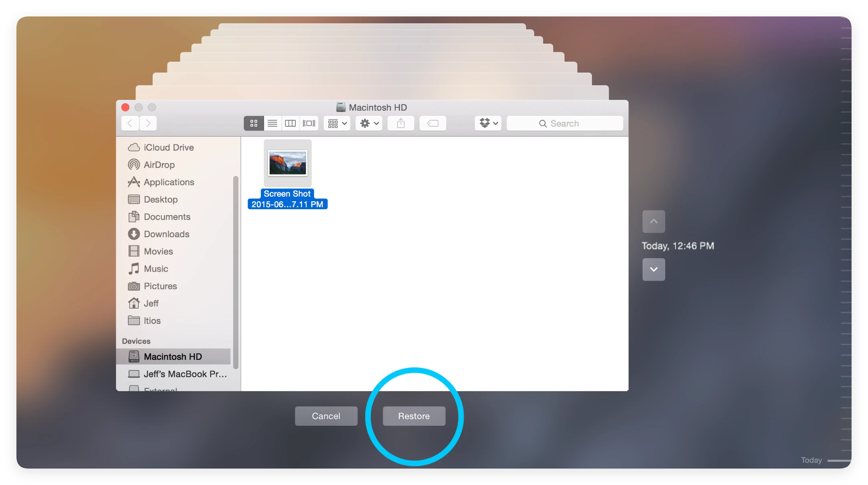Image resolution: width=868 pixels, height=485 pixels.
Task: Click the Share toolbar icon
Action: point(401,123)
